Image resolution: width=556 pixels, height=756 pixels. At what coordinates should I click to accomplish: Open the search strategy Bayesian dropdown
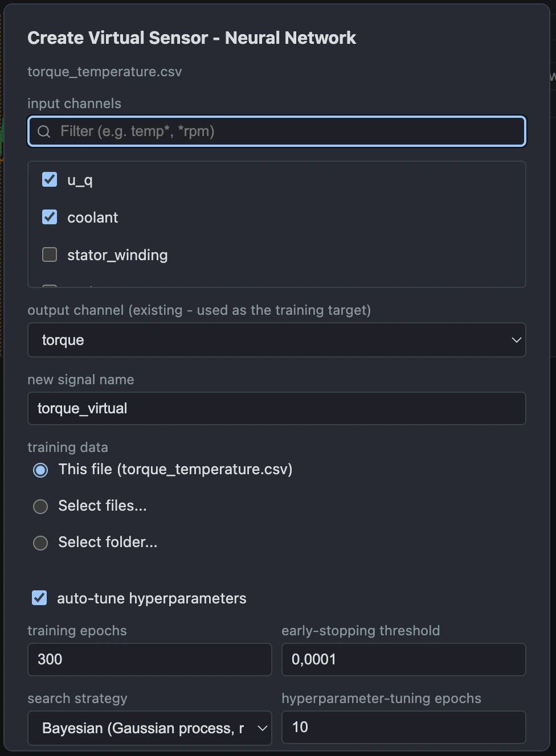(150, 728)
